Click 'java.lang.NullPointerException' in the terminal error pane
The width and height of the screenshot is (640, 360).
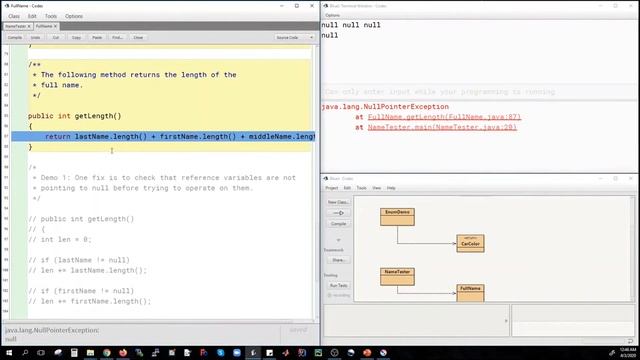(x=385, y=107)
